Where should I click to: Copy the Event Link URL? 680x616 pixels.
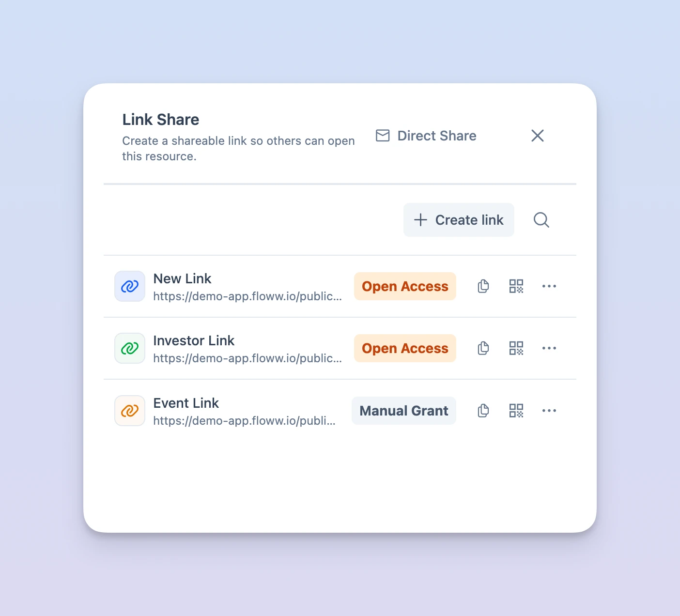(x=483, y=411)
